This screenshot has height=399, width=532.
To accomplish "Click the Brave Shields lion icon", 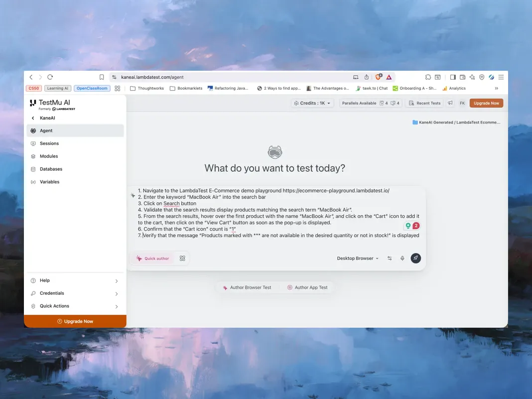I will point(378,77).
